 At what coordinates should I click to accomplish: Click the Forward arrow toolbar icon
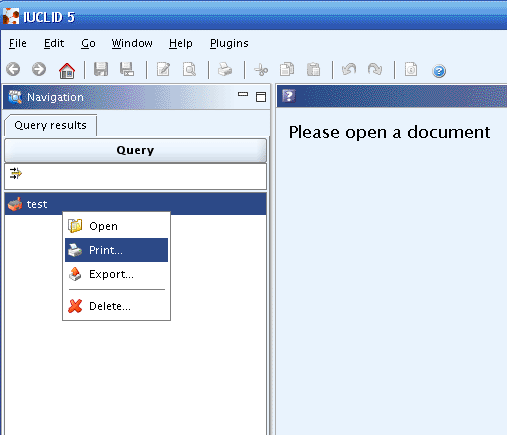39,69
